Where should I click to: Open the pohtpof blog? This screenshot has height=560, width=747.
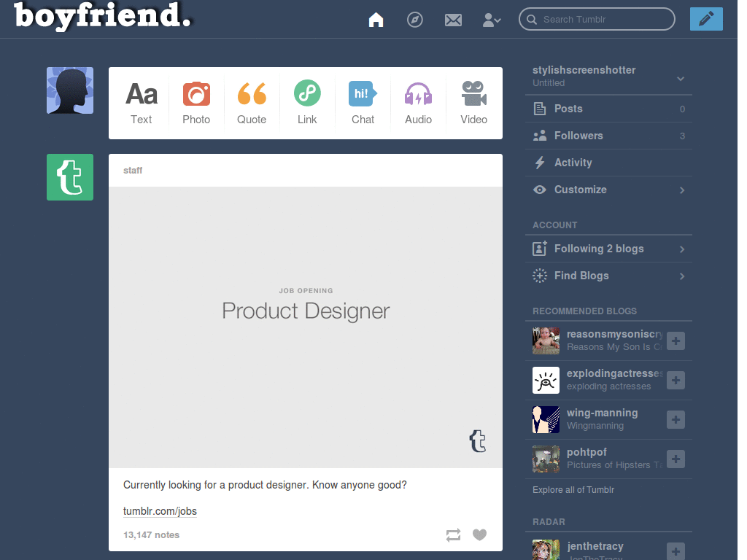tap(587, 452)
